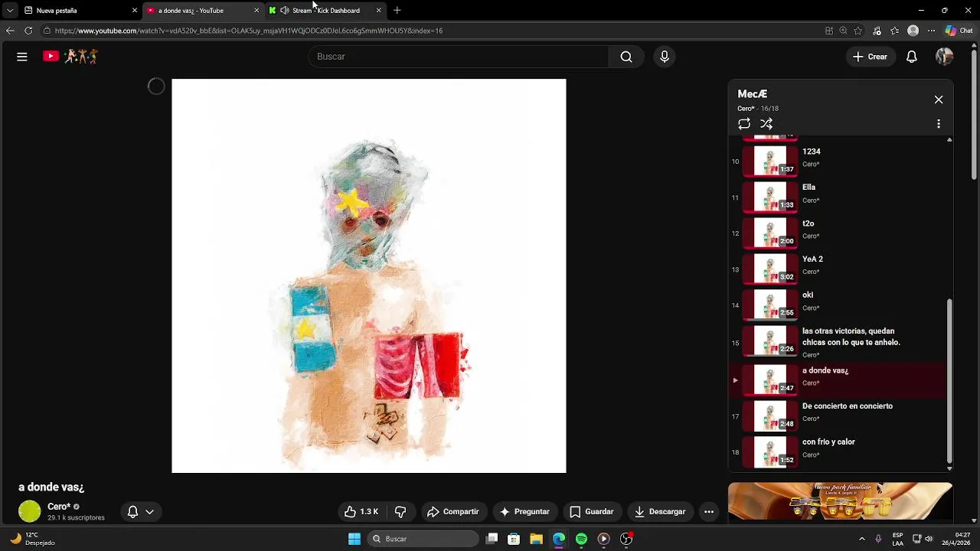Open a new browser tab
The width and height of the screenshot is (980, 551).
[x=397, y=11]
